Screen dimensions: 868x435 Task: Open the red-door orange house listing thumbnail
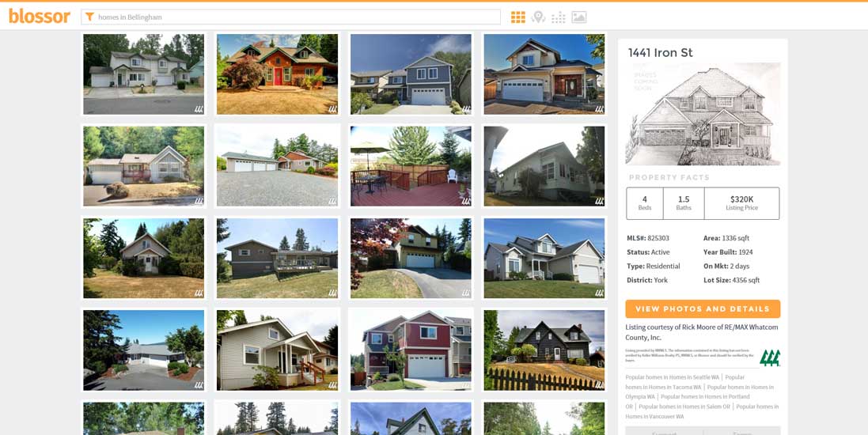click(277, 74)
